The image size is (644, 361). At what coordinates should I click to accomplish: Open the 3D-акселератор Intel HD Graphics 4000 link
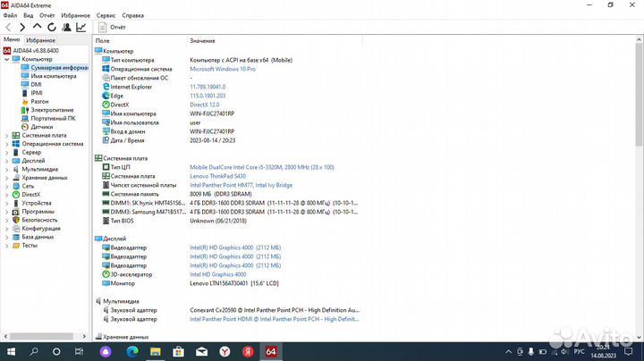pyautogui.click(x=218, y=274)
